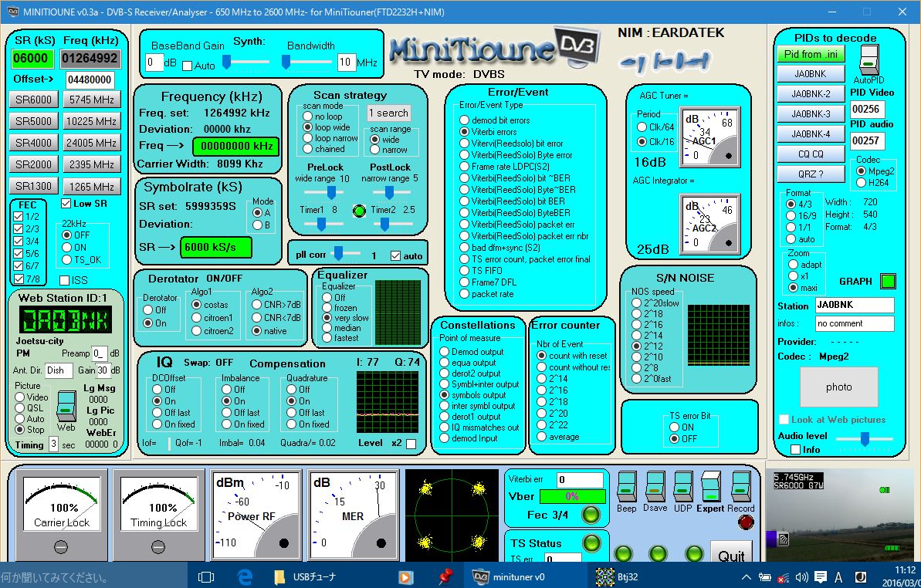Image resolution: width=921 pixels, height=588 pixels.
Task: Select demod bit errors event type
Action: pyautogui.click(x=465, y=120)
